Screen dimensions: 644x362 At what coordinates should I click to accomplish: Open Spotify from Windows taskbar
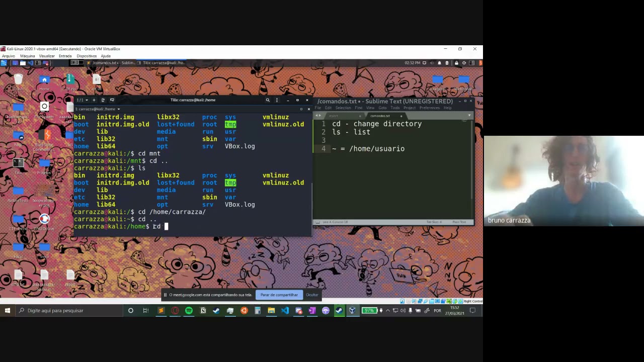pos(189,310)
